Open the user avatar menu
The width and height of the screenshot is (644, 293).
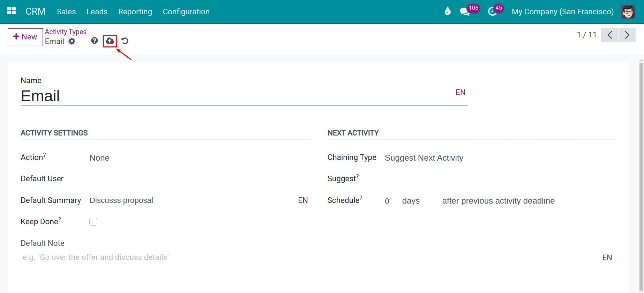pos(628,12)
